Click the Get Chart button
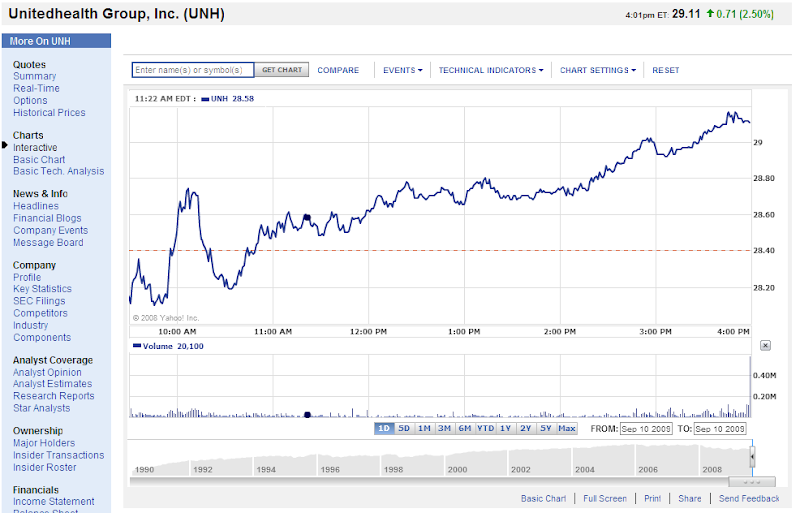Viewport: 800px width, 513px height. 282,70
